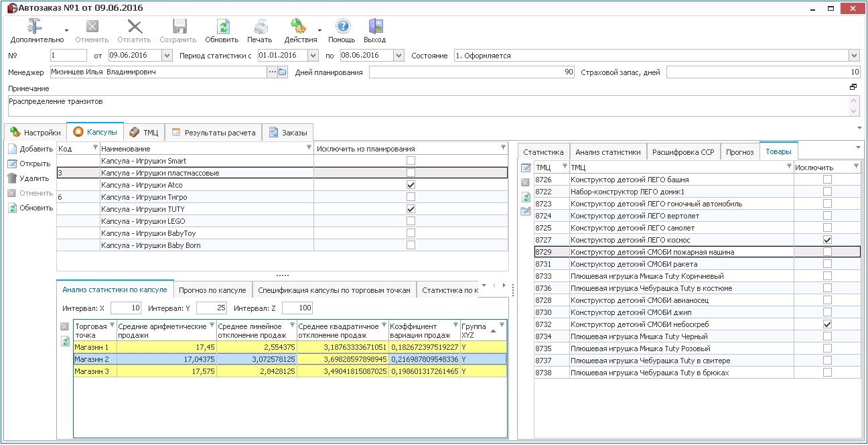Click Открыть in the capsule side panel

point(29,164)
